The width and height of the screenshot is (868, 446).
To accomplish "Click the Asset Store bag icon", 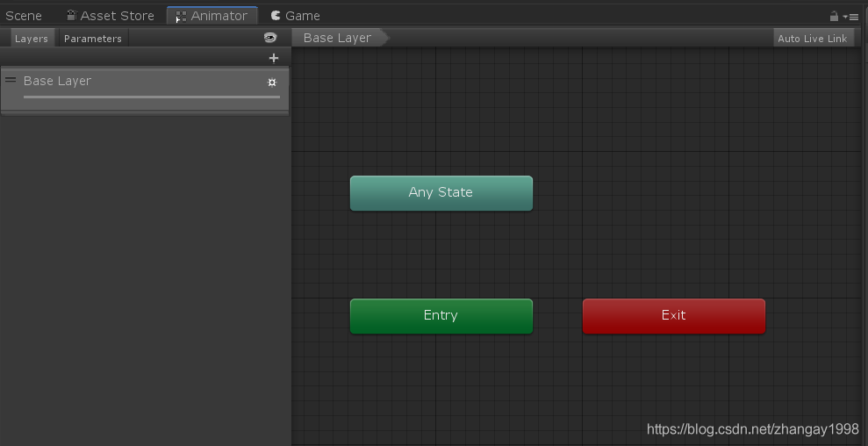I will coord(71,15).
